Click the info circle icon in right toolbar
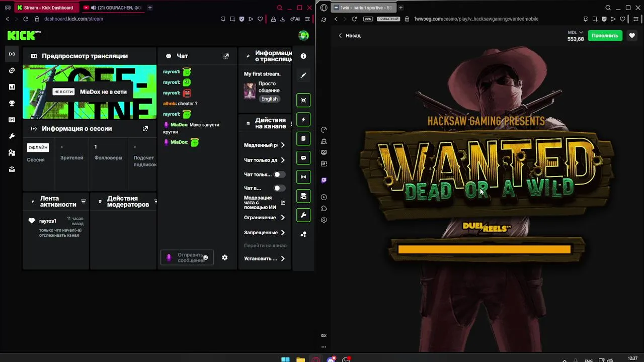 tap(303, 56)
